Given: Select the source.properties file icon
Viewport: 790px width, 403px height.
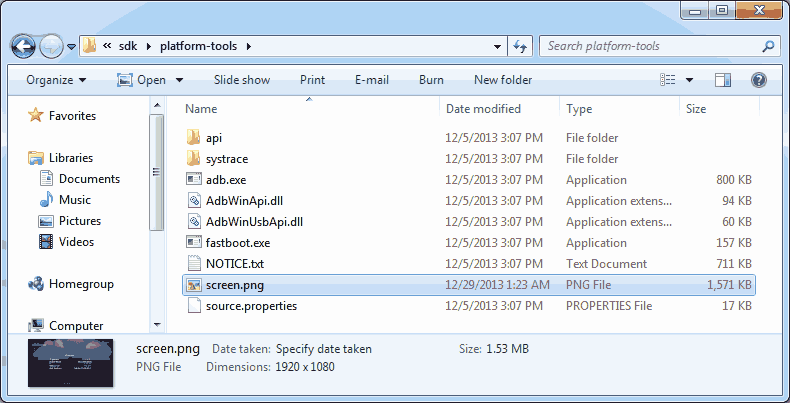Looking at the screenshot, I should 194,306.
